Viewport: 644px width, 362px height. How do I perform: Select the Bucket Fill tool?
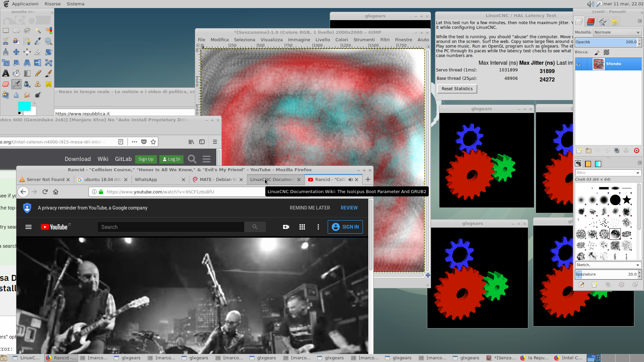click(x=16, y=73)
